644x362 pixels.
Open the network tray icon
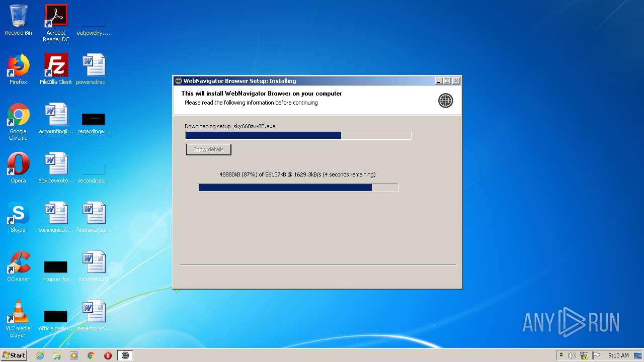click(x=584, y=355)
